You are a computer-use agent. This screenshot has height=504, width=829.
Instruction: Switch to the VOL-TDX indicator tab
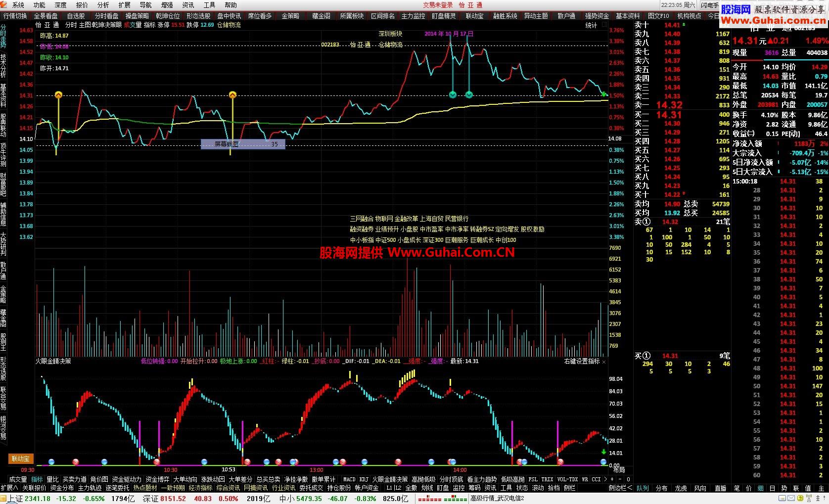pyautogui.click(x=567, y=479)
